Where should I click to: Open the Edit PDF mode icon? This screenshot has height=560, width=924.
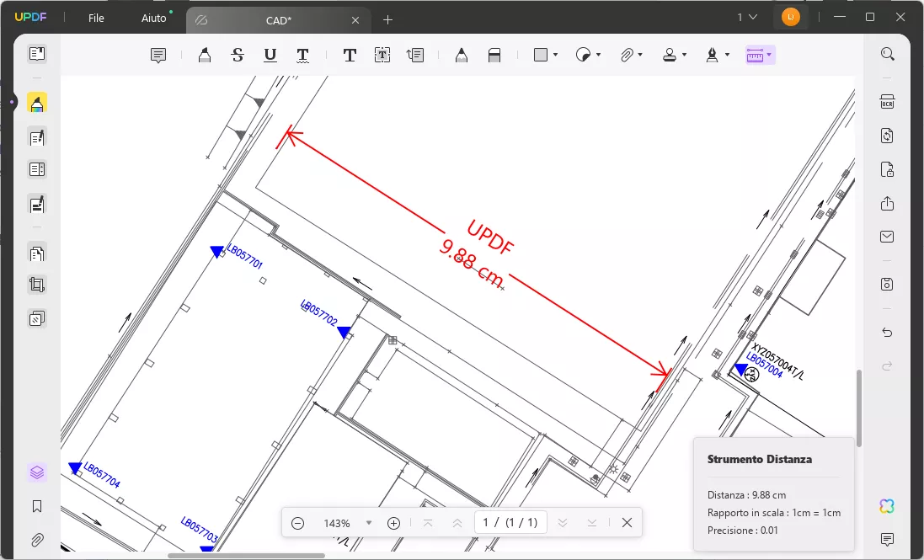[x=36, y=138]
